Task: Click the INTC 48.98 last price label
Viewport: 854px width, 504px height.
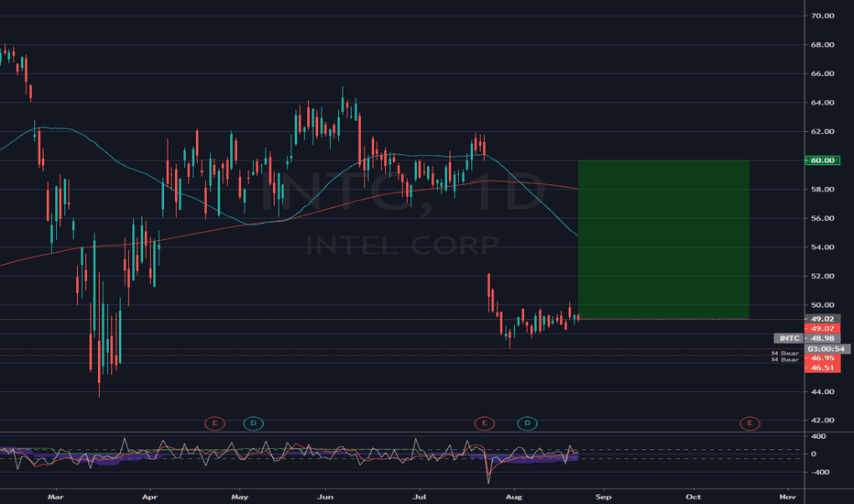Action: coord(807,338)
